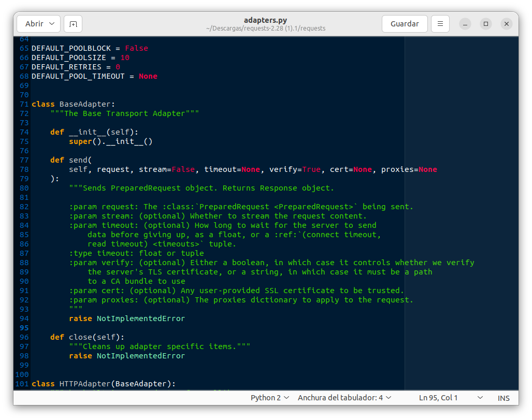The image size is (532, 420).
Task: Click the overview map on the right side
Action: tap(461, 207)
